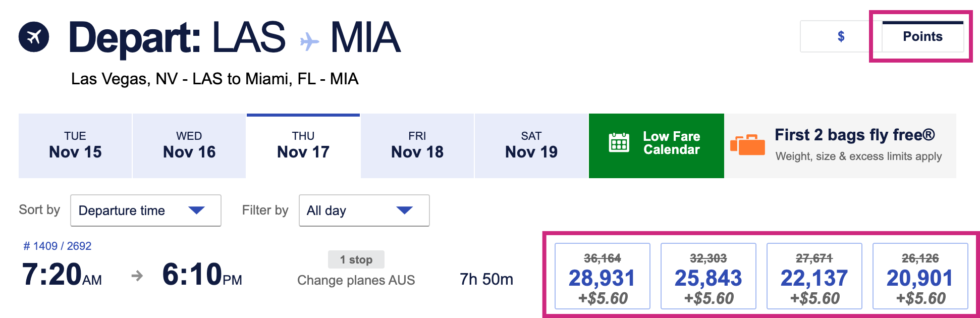
Task: Select the Sat Nov 19 date tab
Action: pos(531,145)
